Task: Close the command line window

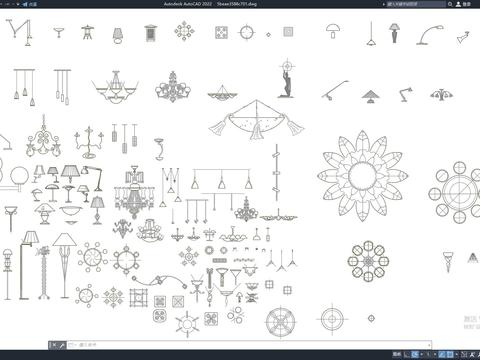Action: [x=54, y=345]
